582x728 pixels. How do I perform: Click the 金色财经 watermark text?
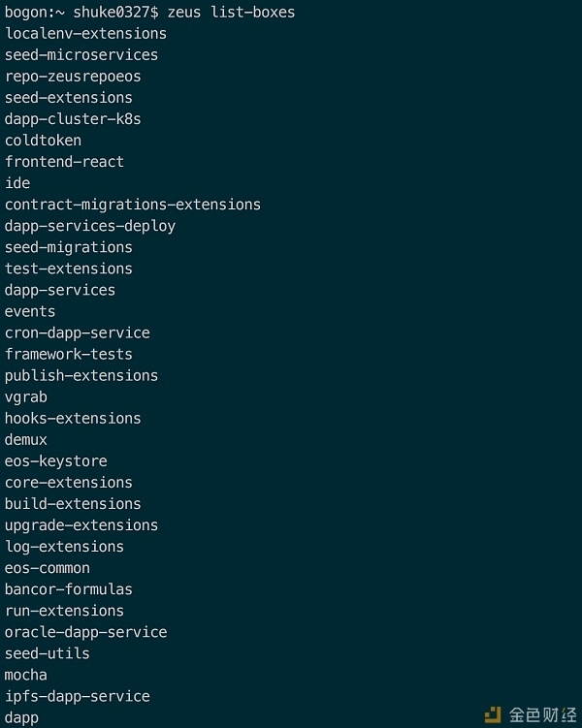[x=543, y=714]
